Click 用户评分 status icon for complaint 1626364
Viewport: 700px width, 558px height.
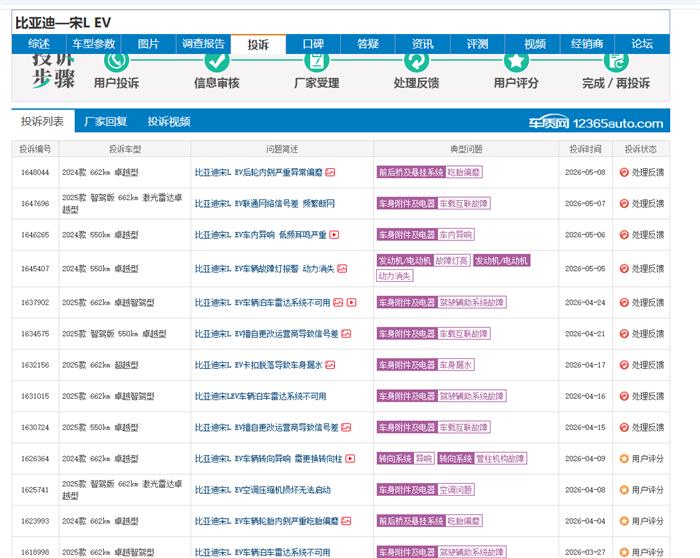(x=624, y=458)
